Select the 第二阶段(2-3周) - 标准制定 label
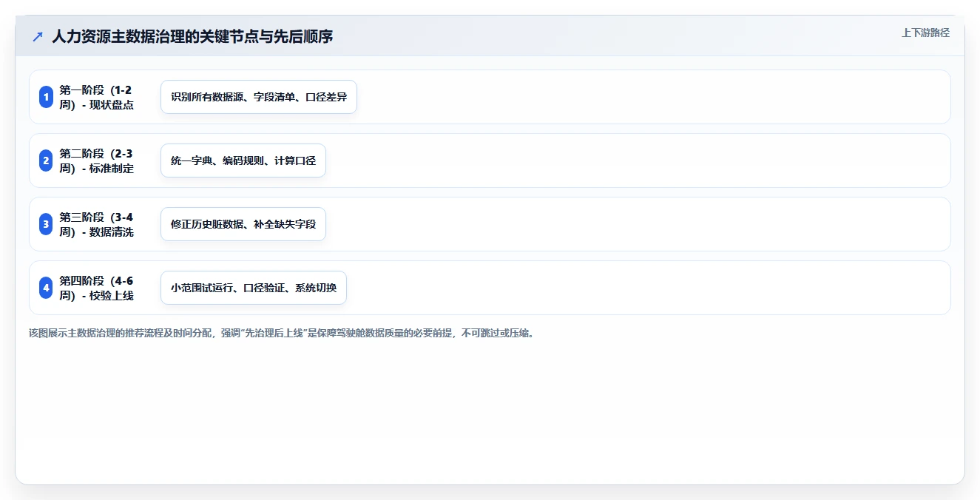 coord(97,161)
